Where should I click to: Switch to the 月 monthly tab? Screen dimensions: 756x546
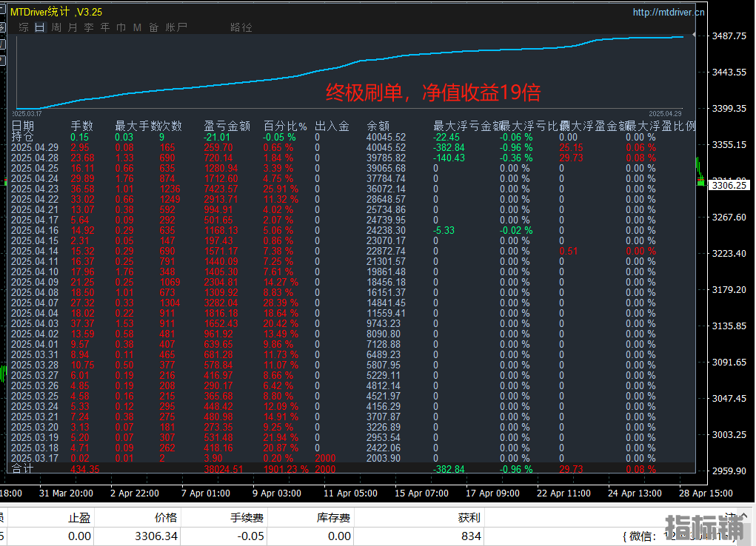(73, 27)
